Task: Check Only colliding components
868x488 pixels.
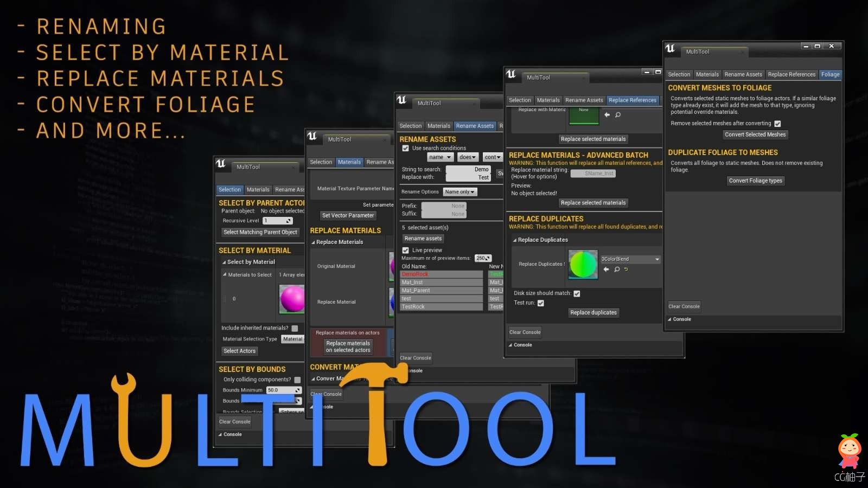Action: point(297,380)
